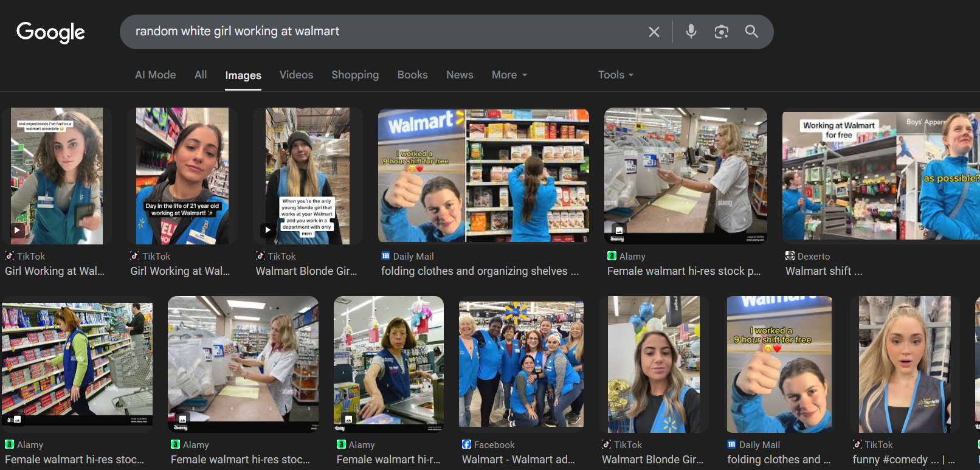This screenshot has height=470, width=980.
Task: Open 'only young blonde girl' video thumbnail
Action: 308,176
